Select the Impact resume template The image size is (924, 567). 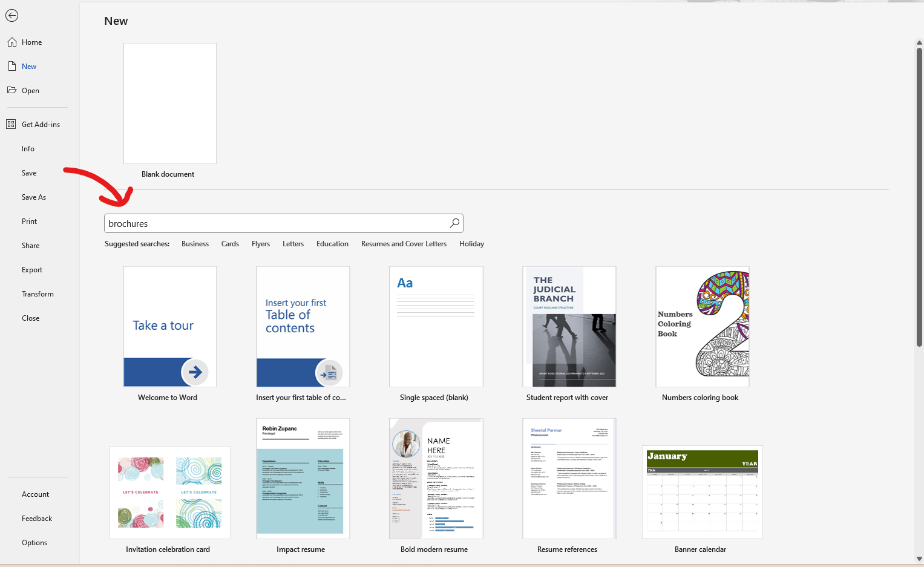pyautogui.click(x=303, y=478)
